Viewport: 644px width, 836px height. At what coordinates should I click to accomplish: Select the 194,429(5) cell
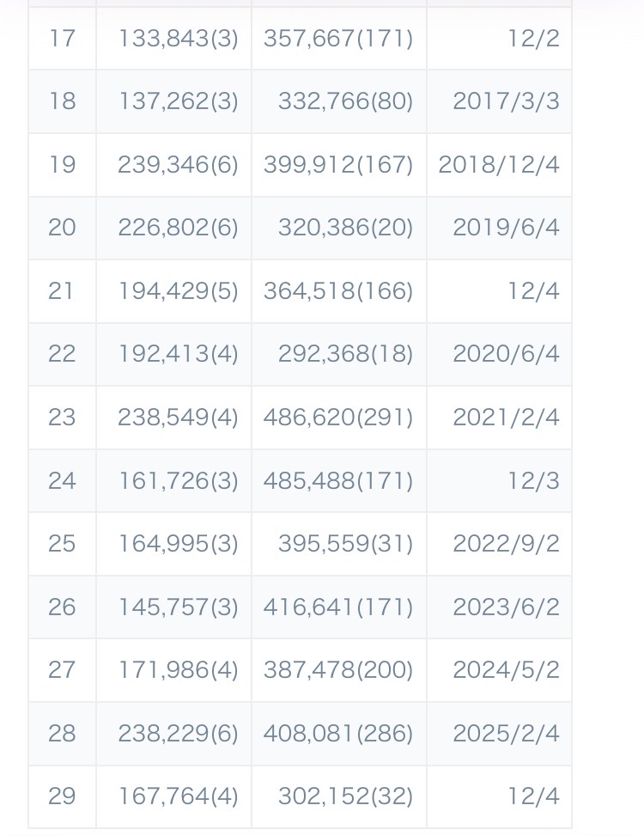pyautogui.click(x=178, y=291)
